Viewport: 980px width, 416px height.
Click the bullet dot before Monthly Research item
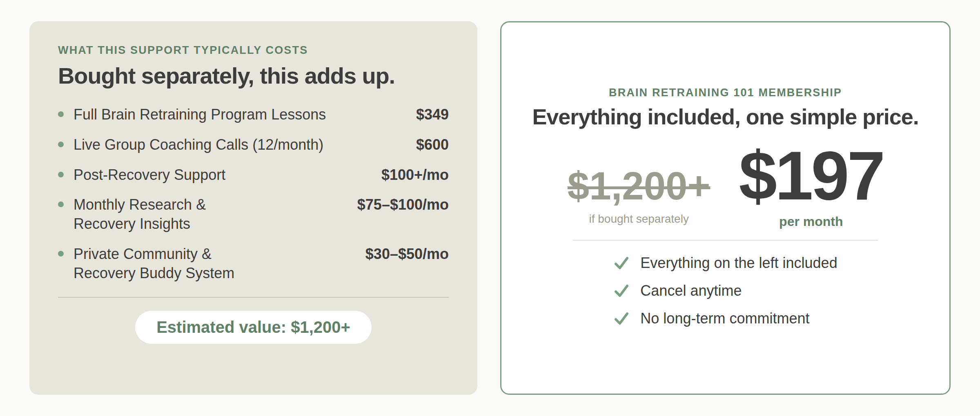(61, 204)
